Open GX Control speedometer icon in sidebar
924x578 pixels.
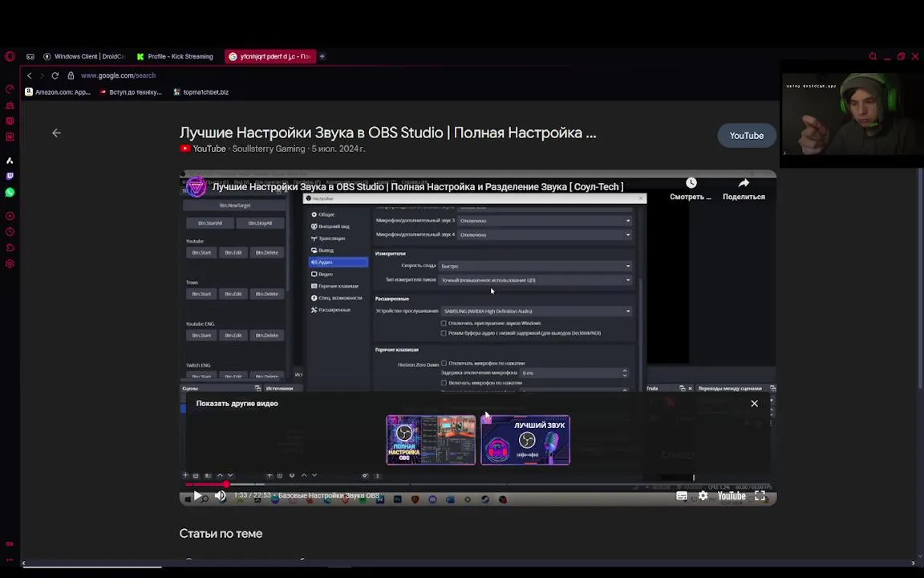tap(10, 89)
